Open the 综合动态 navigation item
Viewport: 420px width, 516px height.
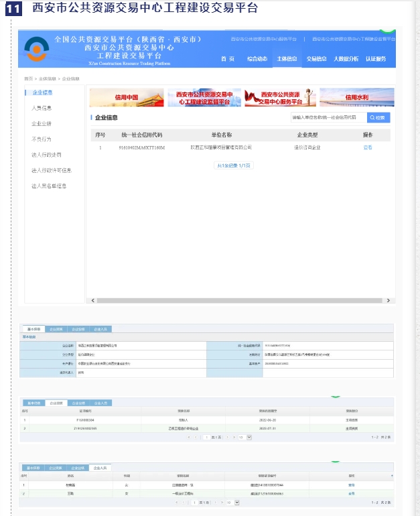pyautogui.click(x=257, y=59)
